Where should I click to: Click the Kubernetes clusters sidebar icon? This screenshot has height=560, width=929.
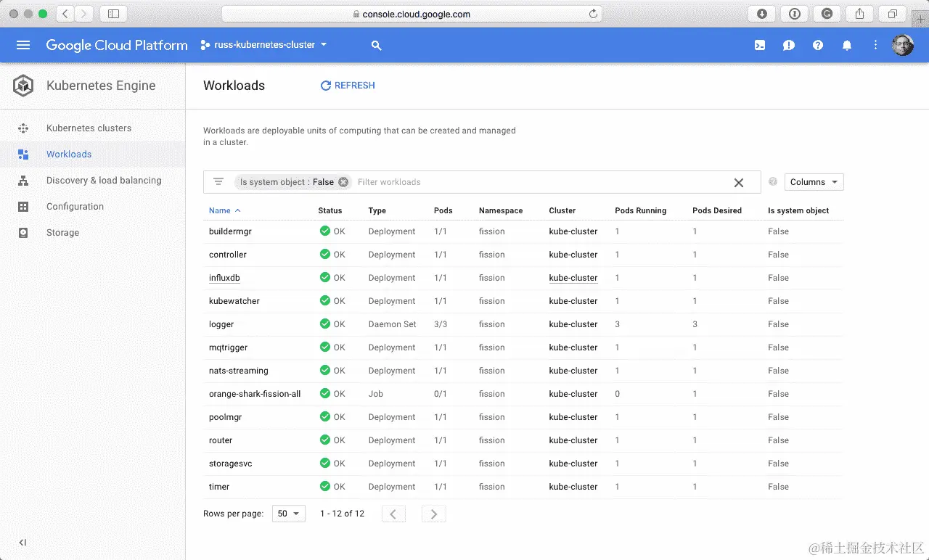click(x=23, y=128)
